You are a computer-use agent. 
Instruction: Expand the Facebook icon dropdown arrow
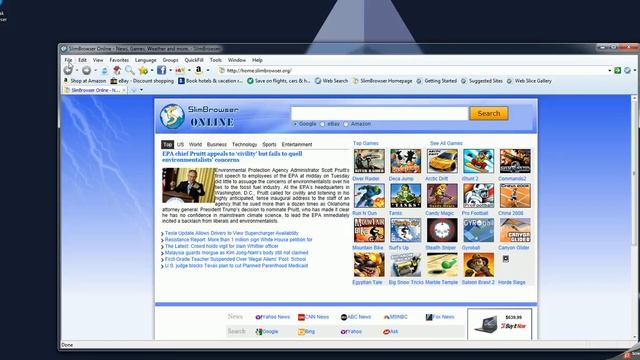pyautogui.click(x=170, y=71)
